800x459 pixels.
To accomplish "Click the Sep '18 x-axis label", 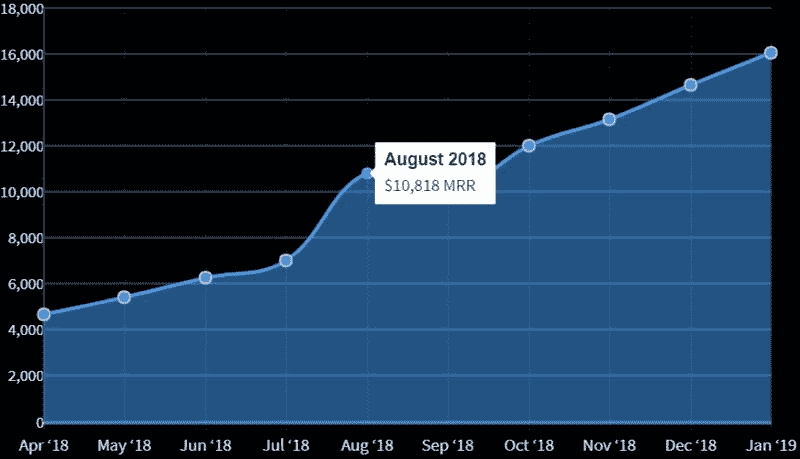I will tap(448, 445).
